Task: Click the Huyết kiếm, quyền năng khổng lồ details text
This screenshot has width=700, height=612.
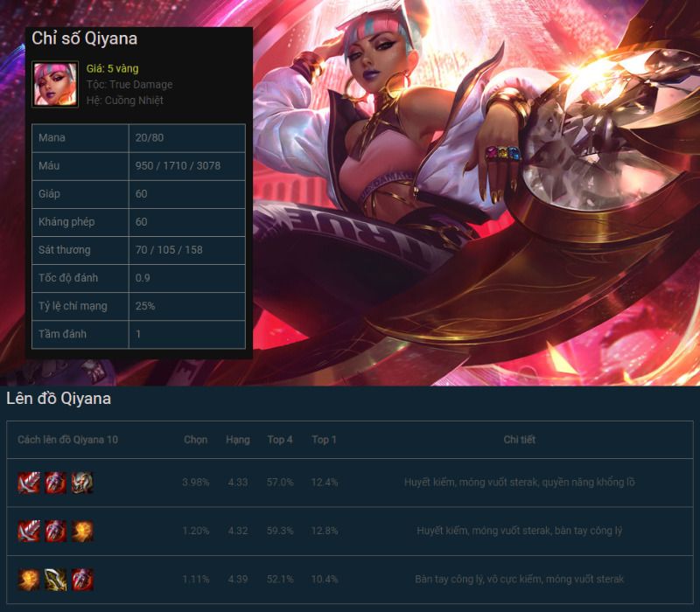Action: [519, 483]
